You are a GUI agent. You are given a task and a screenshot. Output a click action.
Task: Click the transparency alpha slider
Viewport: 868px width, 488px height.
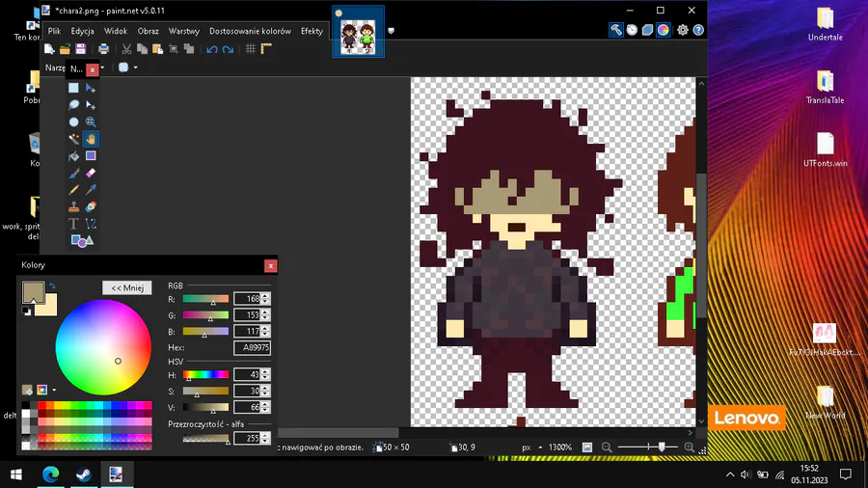205,438
